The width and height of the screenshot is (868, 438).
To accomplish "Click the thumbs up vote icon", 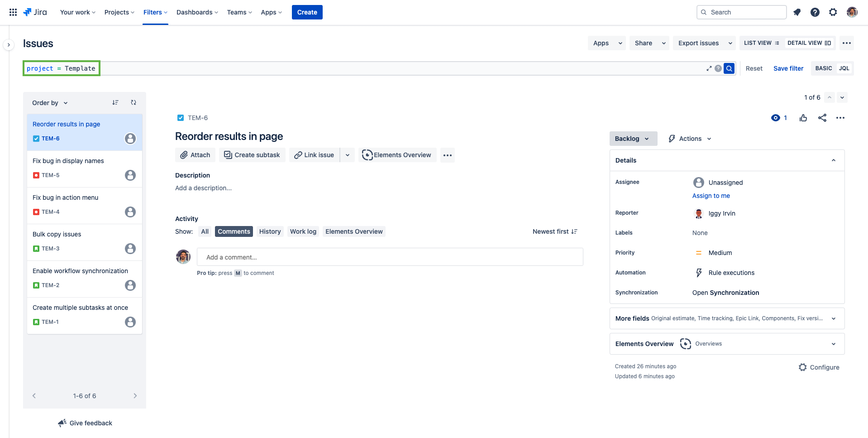I will pyautogui.click(x=803, y=118).
